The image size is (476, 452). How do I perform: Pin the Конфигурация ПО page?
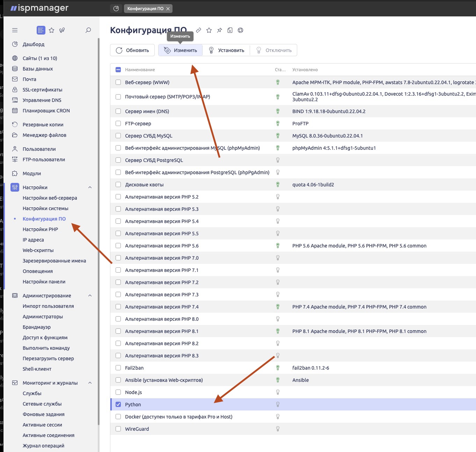point(219,30)
